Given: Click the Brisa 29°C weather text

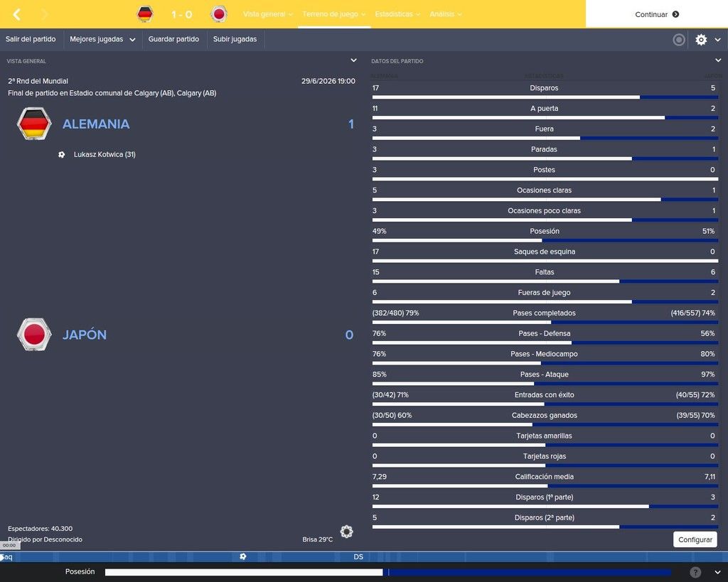Looking at the screenshot, I should coord(318,539).
